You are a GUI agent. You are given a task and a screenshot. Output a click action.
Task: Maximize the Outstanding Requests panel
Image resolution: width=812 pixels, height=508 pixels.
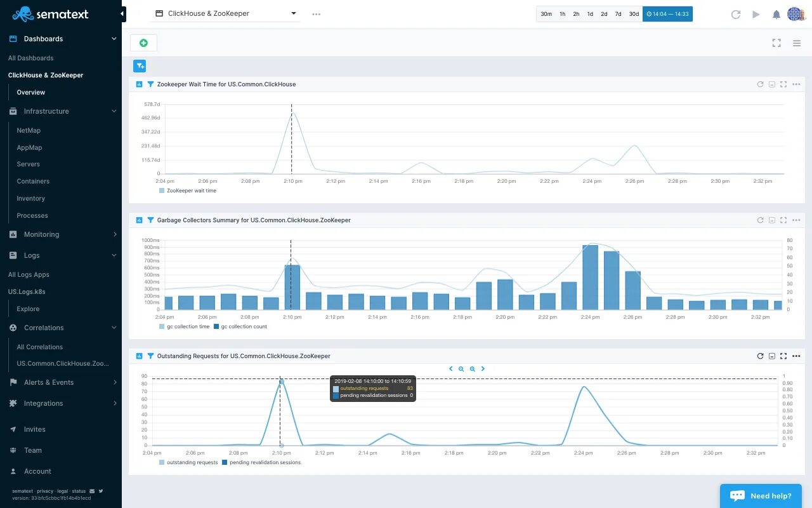pyautogui.click(x=783, y=356)
